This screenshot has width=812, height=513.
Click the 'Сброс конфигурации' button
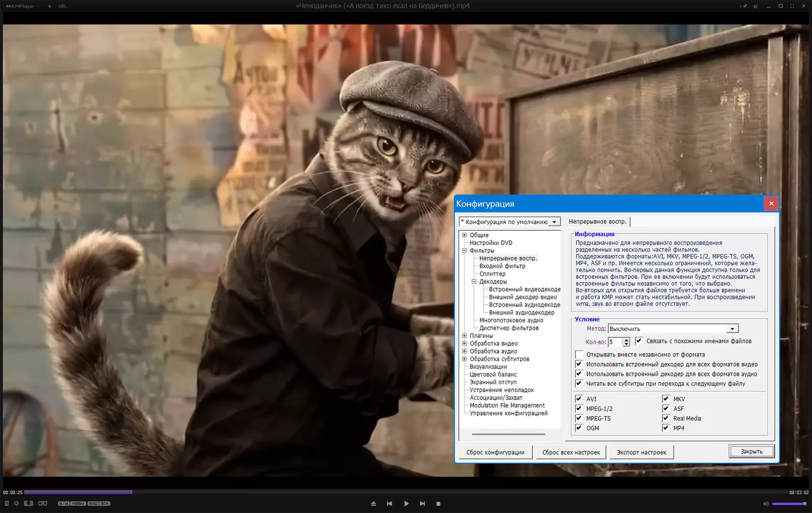pyautogui.click(x=495, y=452)
